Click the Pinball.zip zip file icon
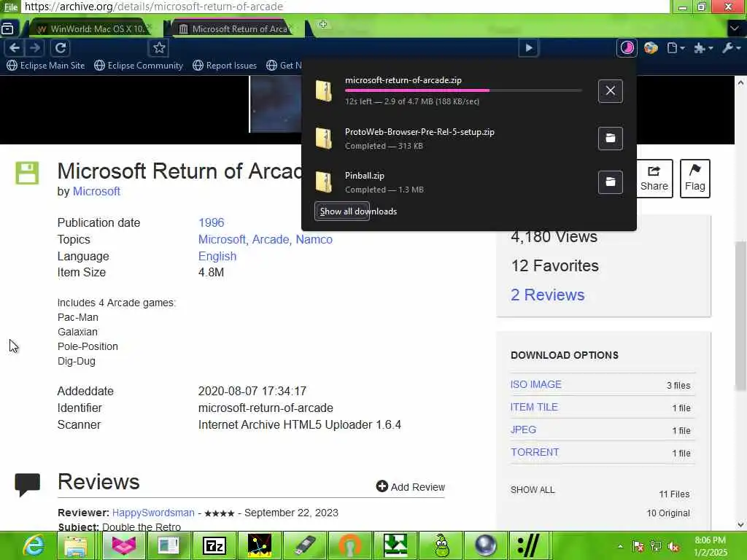The image size is (747, 560). (x=323, y=182)
